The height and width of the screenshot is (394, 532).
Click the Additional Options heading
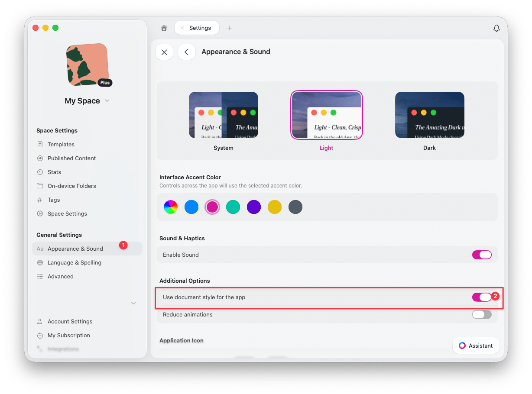click(185, 281)
